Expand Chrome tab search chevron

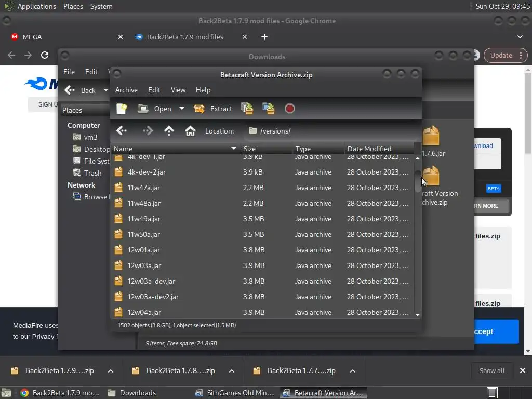(x=520, y=37)
